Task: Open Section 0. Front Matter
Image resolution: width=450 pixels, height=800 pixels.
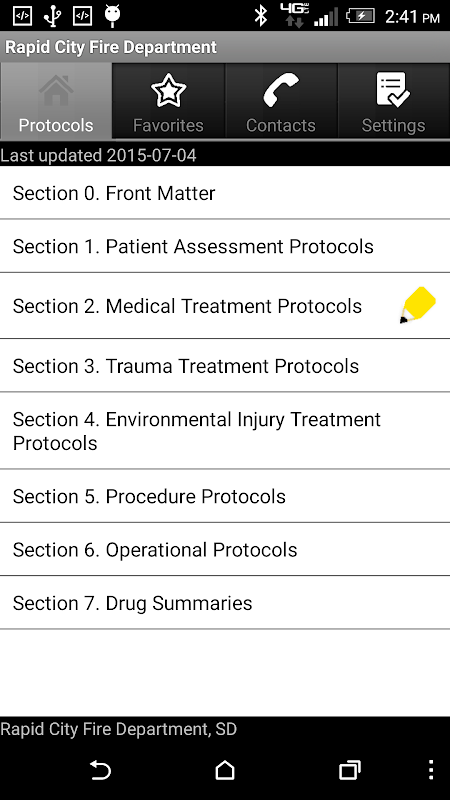Action: tap(225, 193)
